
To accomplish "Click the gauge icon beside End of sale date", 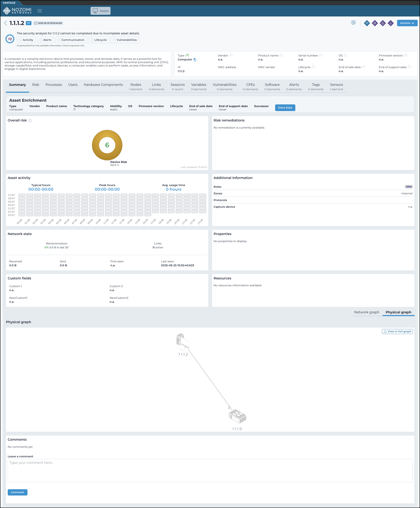I will coord(363,67).
